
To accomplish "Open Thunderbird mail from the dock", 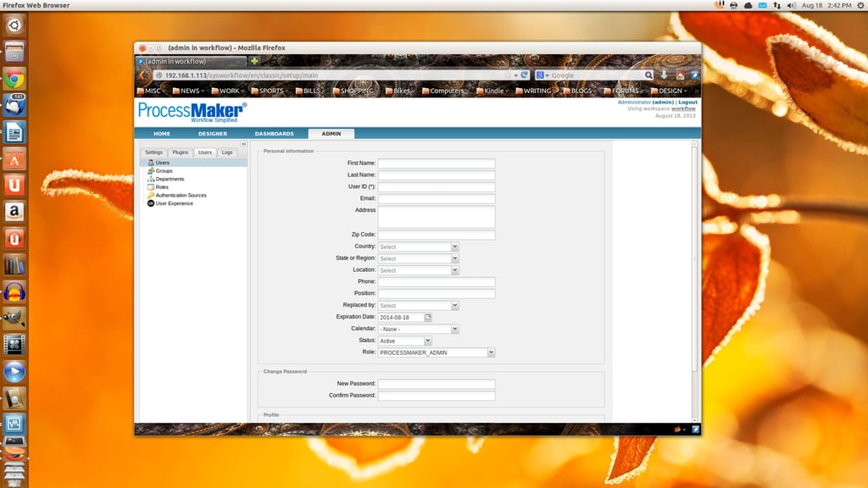I will click(x=14, y=105).
